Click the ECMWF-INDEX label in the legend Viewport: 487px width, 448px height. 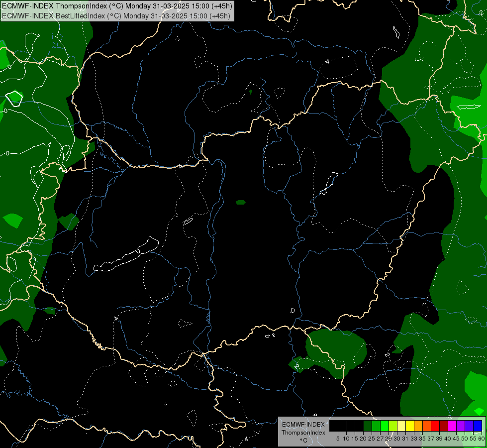click(303, 425)
